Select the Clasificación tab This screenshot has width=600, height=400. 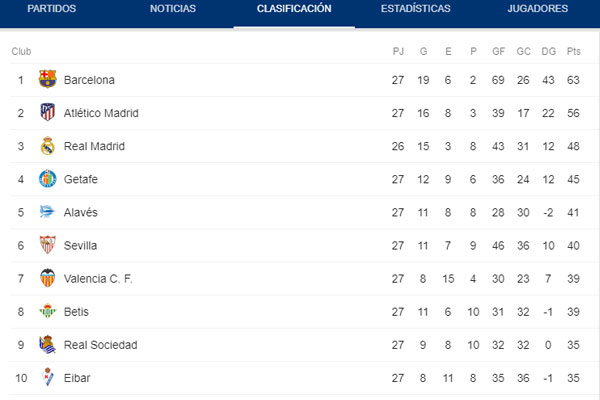tap(294, 9)
